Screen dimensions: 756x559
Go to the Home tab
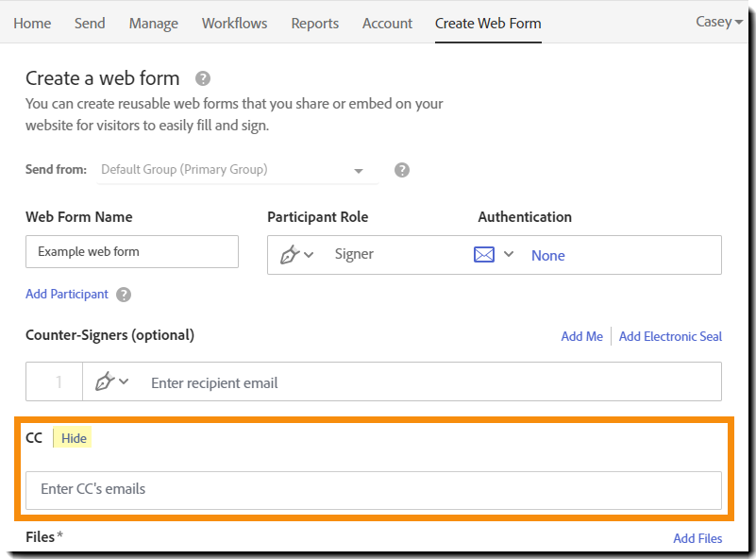[33, 23]
